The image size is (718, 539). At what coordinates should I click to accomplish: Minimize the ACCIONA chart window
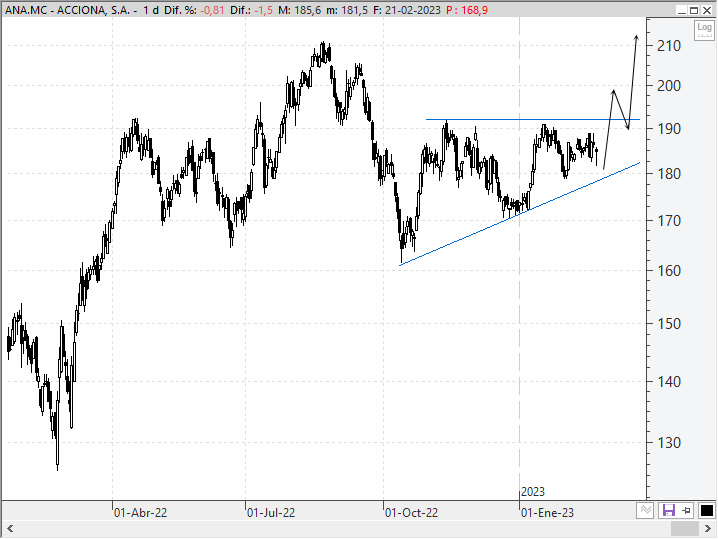(682, 10)
